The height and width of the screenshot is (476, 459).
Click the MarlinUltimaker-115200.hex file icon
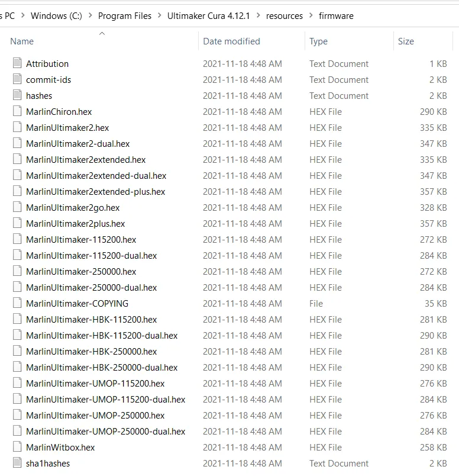[17, 239]
